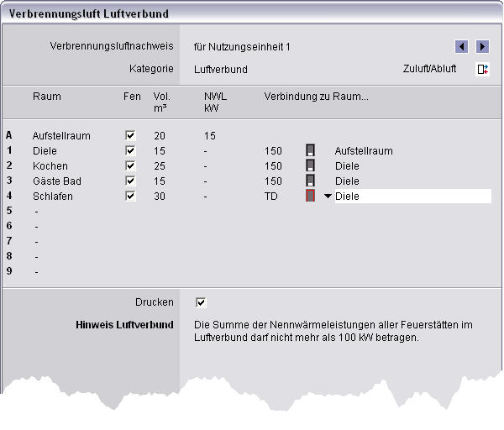Screen dimensions: 504x430
Task: Select the Aufstellraum room name
Action: coord(61,136)
